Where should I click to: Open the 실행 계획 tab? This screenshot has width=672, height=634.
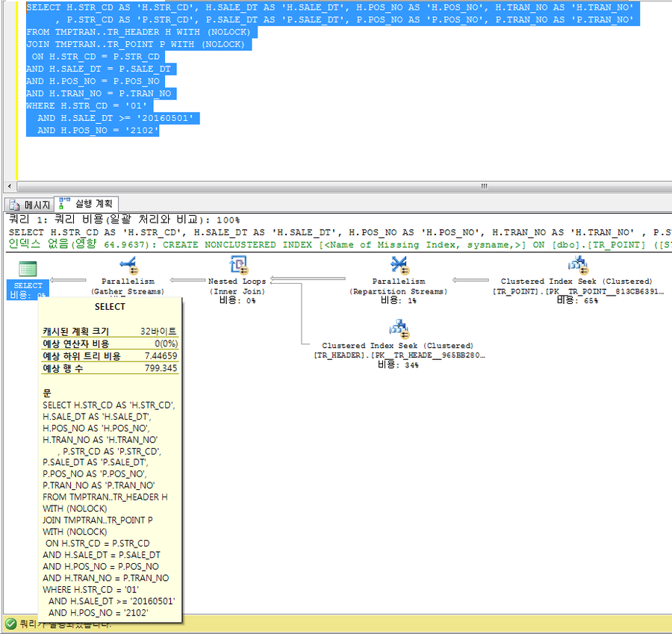click(87, 204)
